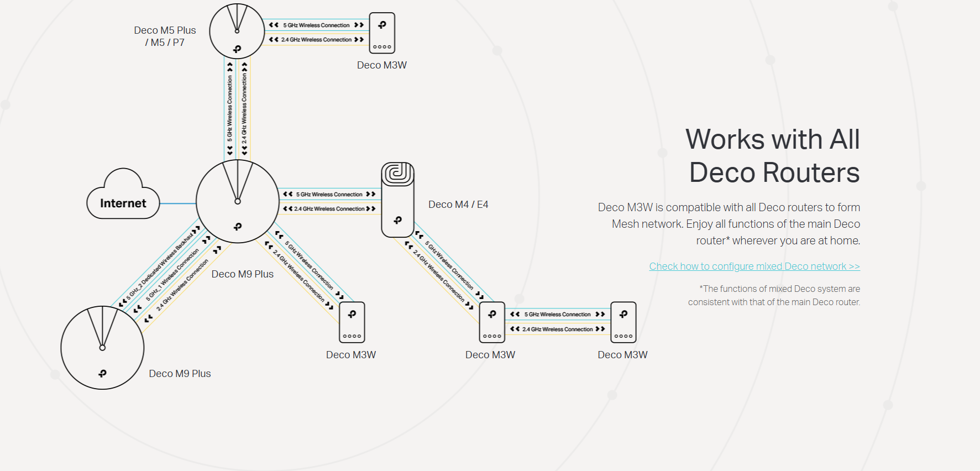The width and height of the screenshot is (980, 471).
Task: Click the 'Works with All Deco Routers' heading
Action: pyautogui.click(x=773, y=155)
